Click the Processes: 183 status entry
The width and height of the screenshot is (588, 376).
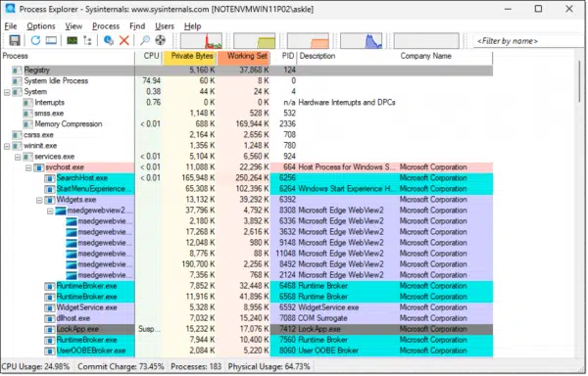point(196,367)
